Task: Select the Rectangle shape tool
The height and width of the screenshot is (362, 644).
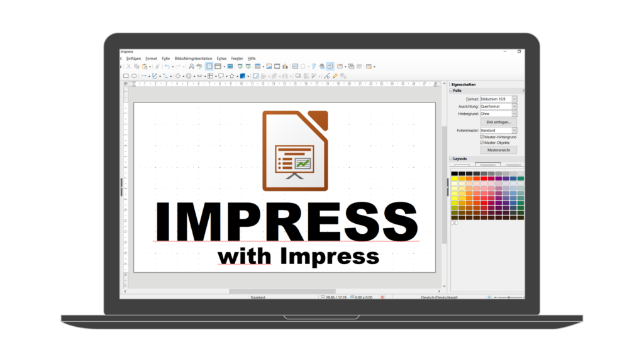Action: (126, 76)
